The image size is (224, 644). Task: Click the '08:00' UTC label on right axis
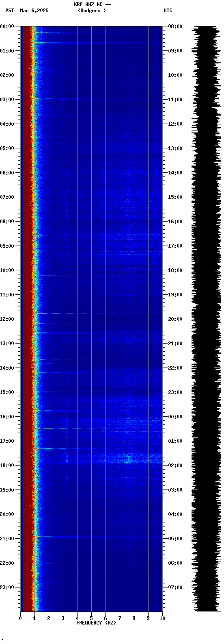(x=175, y=26)
